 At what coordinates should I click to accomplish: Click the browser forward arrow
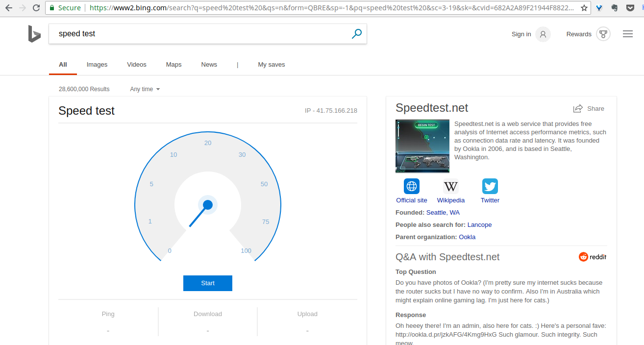[x=22, y=8]
